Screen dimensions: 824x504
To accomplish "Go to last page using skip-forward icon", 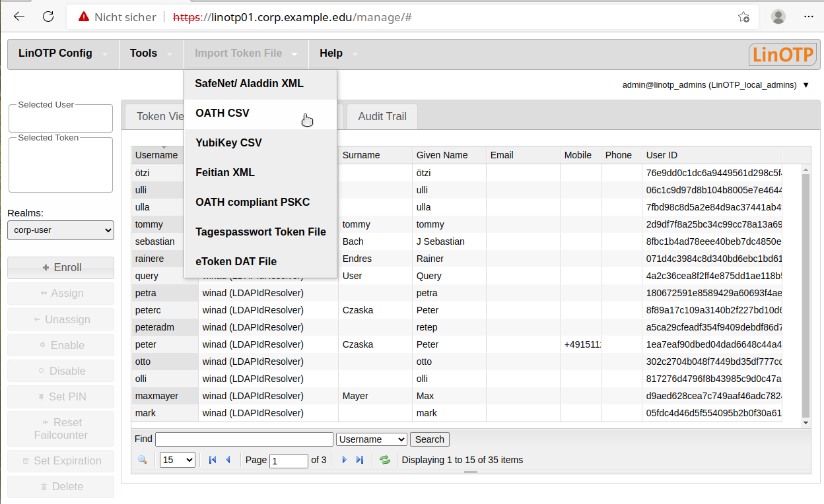I will click(360, 460).
